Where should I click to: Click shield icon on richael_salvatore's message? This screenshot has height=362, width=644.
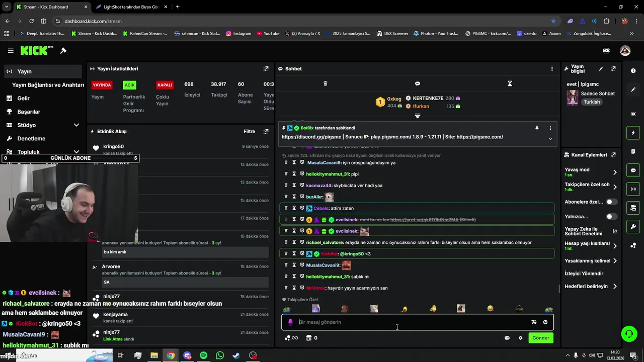(302, 242)
